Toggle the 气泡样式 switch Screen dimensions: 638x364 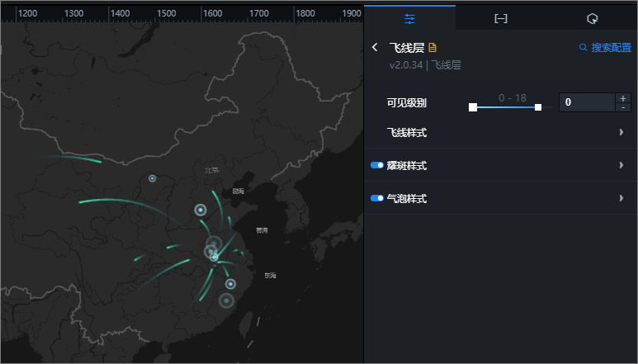(377, 198)
